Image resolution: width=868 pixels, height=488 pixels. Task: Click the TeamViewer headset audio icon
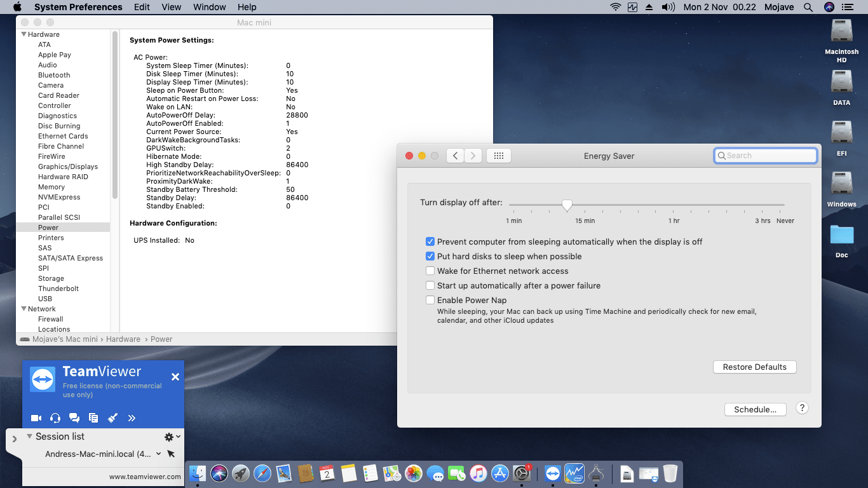coord(55,418)
